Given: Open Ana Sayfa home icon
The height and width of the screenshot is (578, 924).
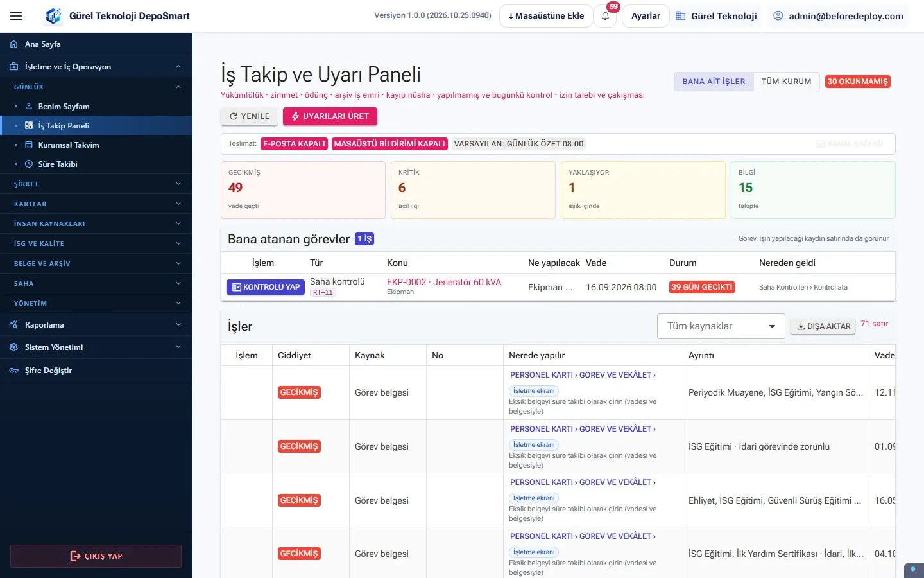Looking at the screenshot, I should (14, 44).
